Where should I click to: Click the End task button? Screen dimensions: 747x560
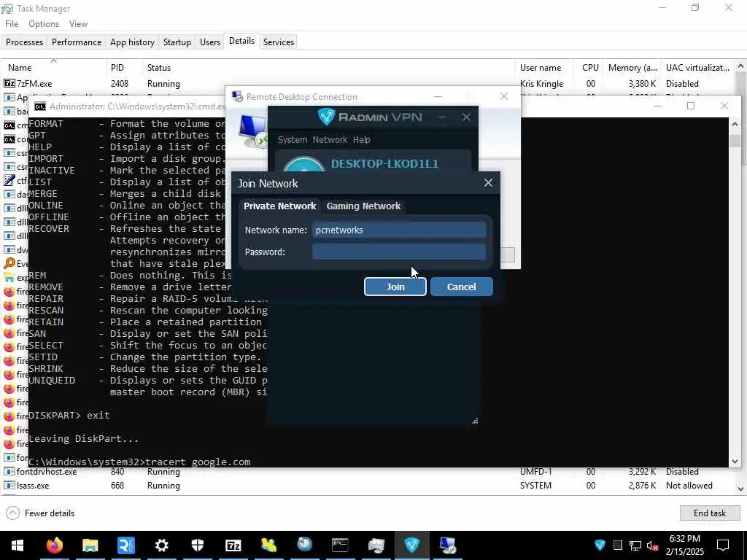point(709,513)
